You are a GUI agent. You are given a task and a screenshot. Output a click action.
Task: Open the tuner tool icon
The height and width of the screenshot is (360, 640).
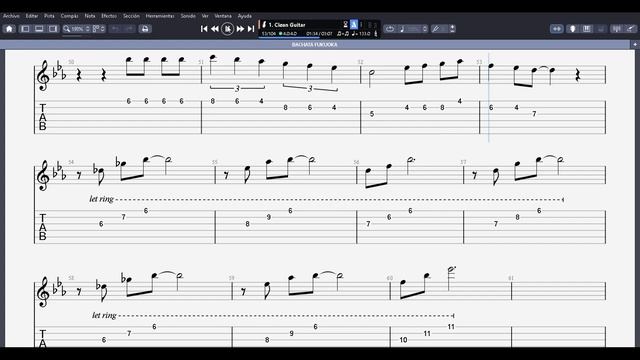point(436,29)
